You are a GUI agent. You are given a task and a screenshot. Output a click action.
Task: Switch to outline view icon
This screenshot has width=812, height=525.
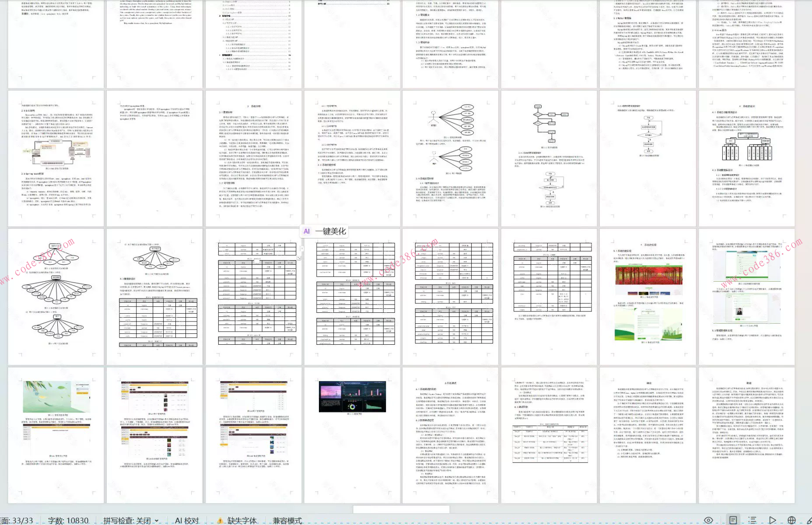752,520
